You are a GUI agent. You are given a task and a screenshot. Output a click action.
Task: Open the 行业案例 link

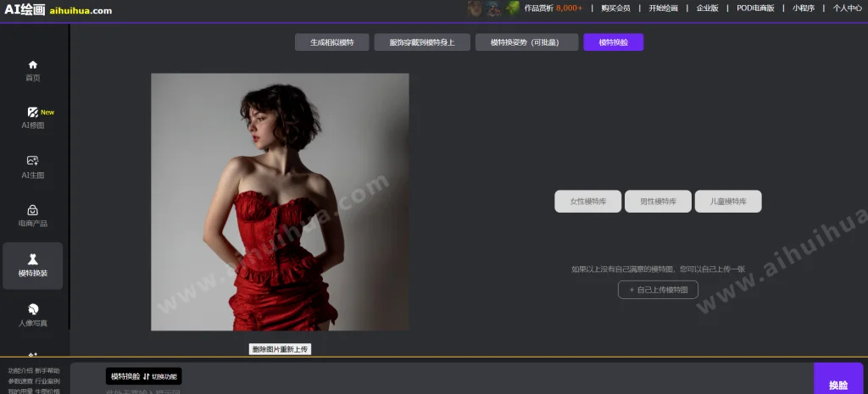(x=47, y=381)
